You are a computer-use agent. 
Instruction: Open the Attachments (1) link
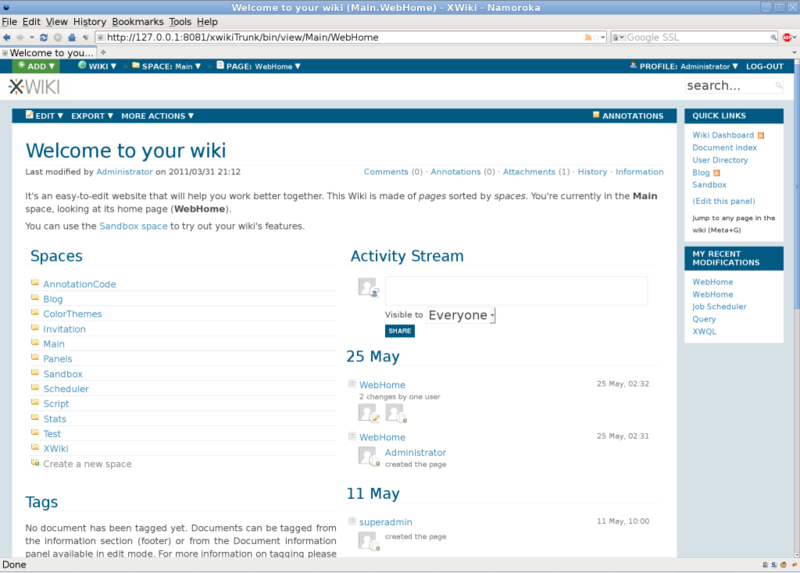tap(536, 172)
